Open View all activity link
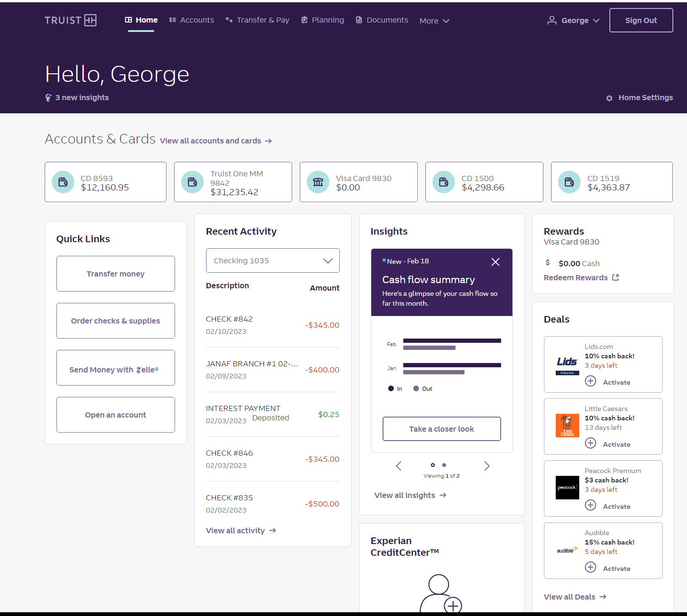Image resolution: width=687 pixels, height=616 pixels. click(241, 530)
